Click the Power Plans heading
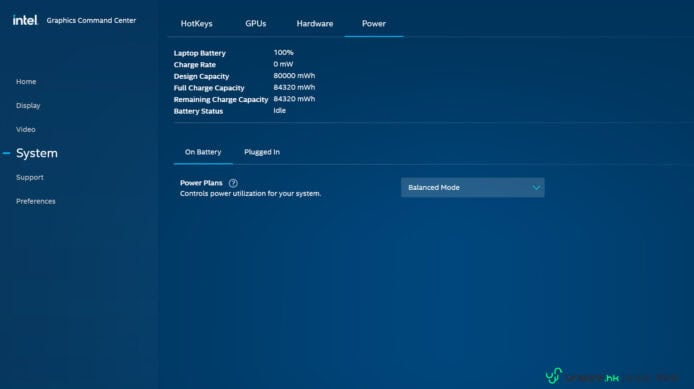The height and width of the screenshot is (389, 694). (x=201, y=183)
